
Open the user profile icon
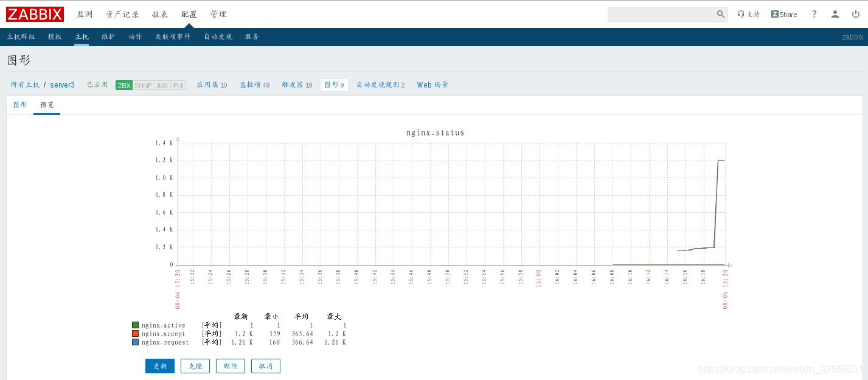tap(835, 14)
